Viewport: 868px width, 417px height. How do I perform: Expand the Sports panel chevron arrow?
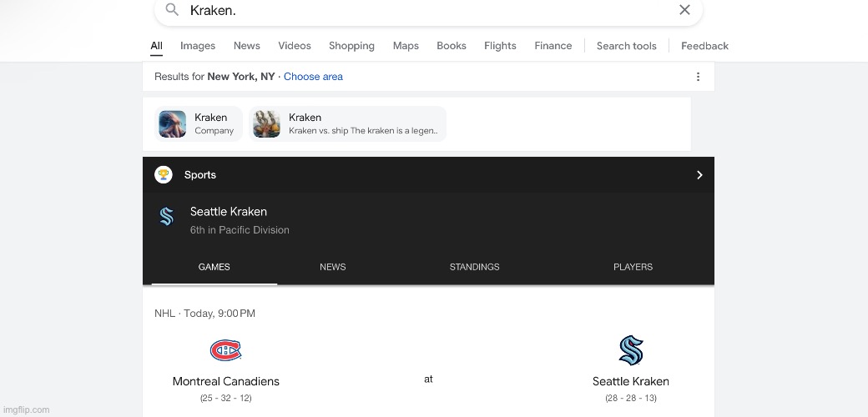click(x=699, y=175)
